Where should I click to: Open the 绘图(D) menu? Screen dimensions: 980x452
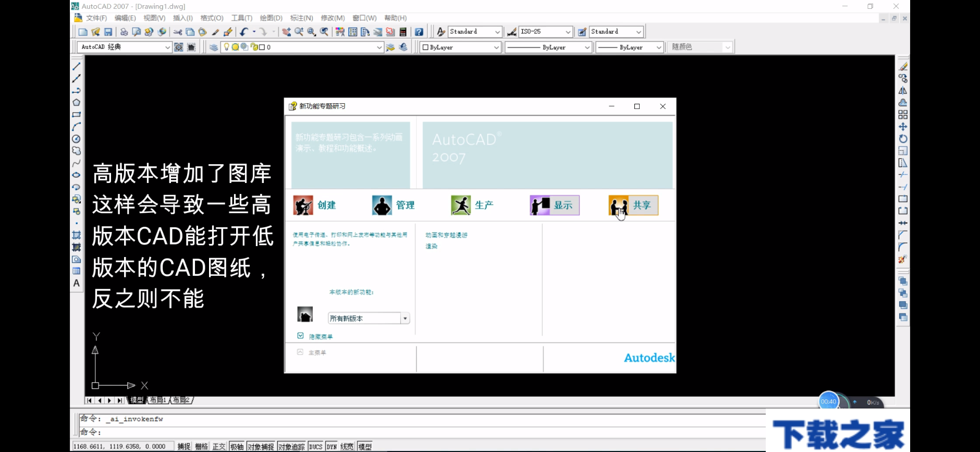coord(271,18)
